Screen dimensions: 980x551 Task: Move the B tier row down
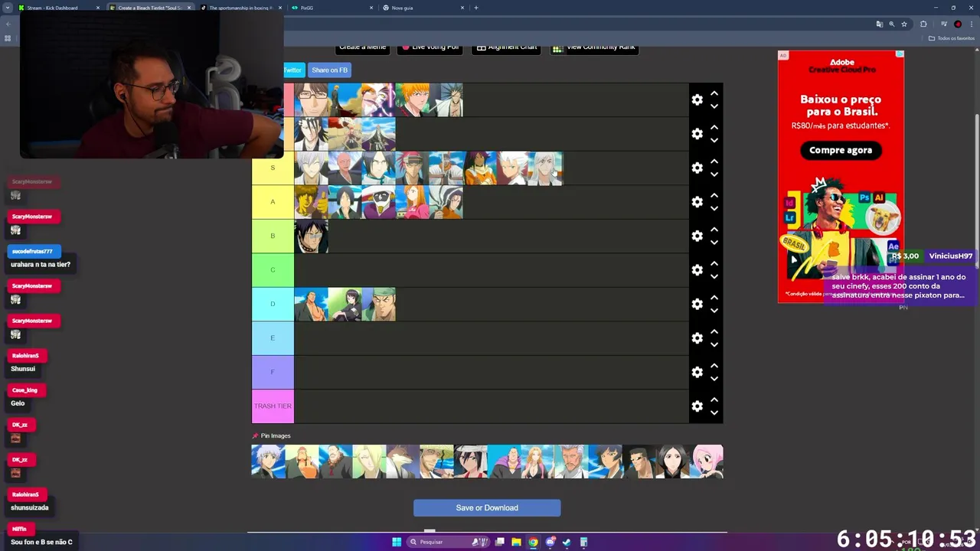pyautogui.click(x=714, y=243)
